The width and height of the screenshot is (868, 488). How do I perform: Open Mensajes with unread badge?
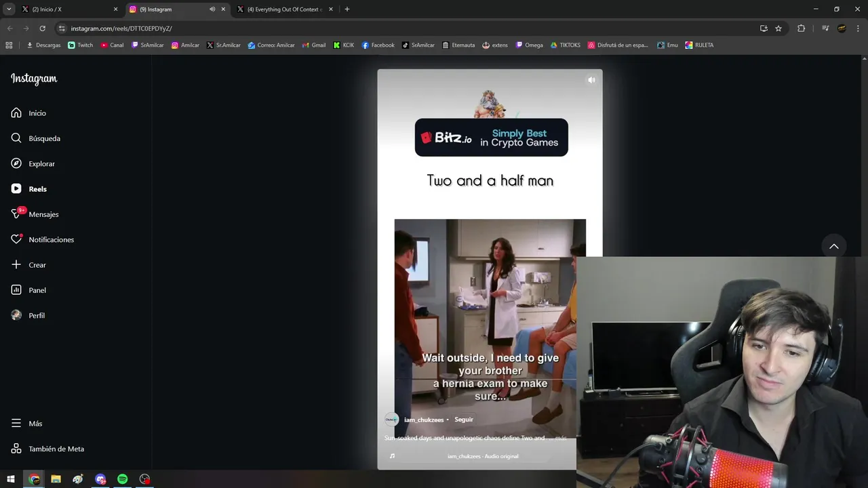coord(35,214)
